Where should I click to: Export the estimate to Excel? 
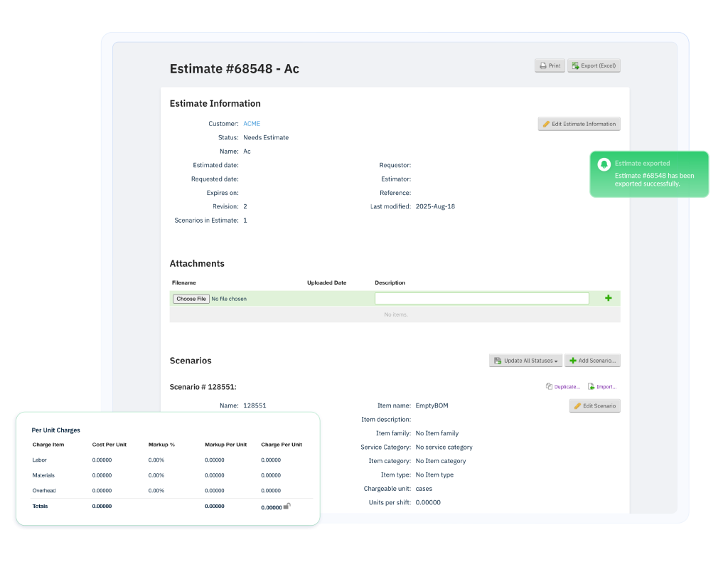[x=594, y=65]
